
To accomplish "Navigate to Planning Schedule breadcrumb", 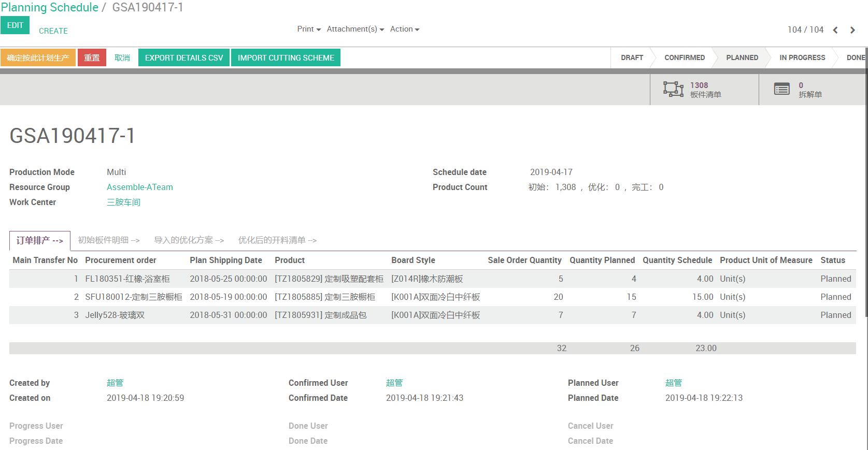I will click(x=50, y=7).
